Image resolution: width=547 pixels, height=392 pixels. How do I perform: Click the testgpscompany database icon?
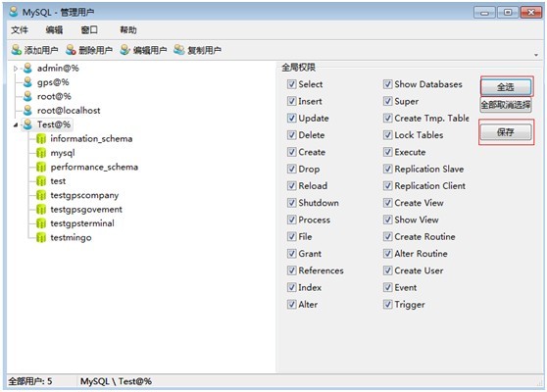41,195
